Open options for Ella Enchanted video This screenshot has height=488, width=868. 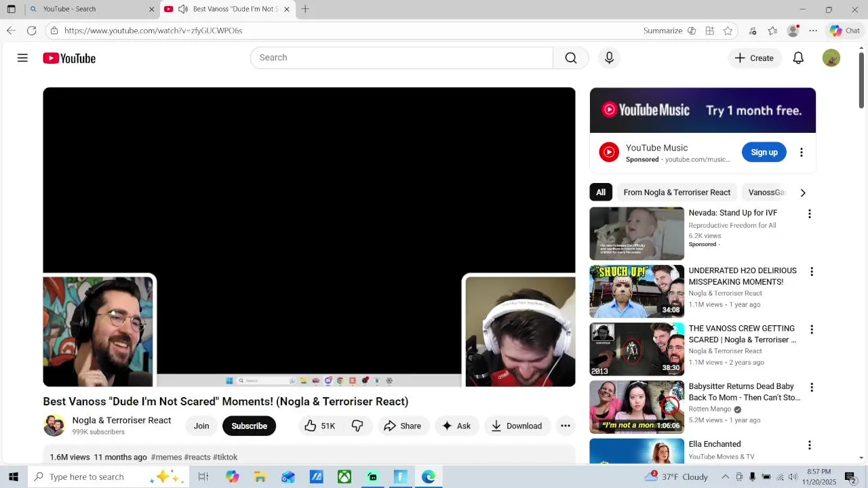coord(809,445)
